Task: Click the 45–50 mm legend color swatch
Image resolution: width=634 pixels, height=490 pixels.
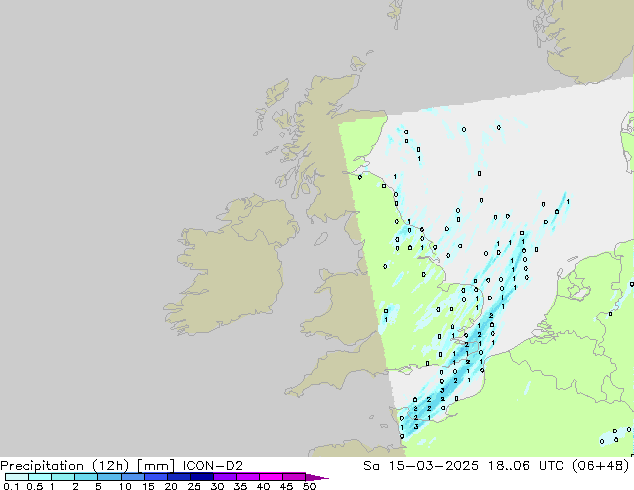Action: tap(294, 477)
